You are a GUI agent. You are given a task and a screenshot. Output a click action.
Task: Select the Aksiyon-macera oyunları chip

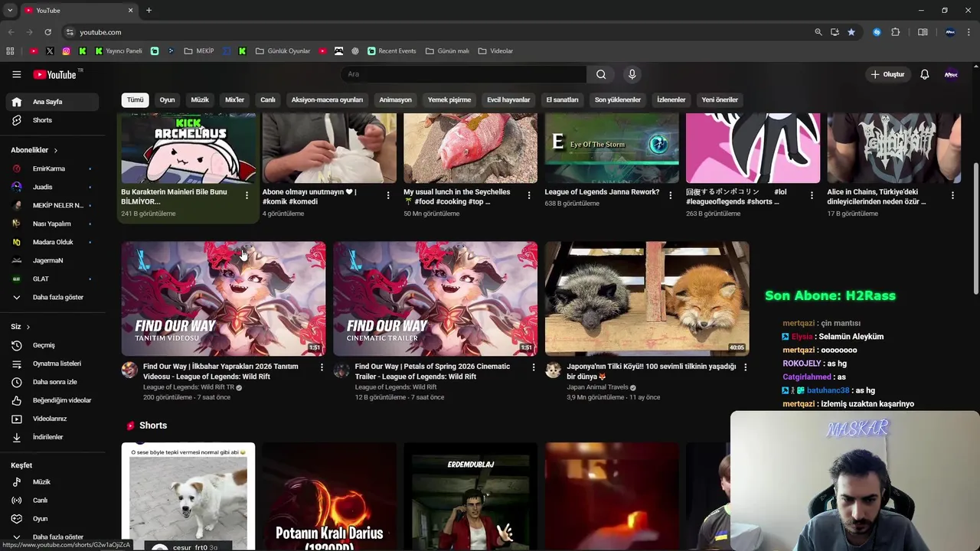click(327, 99)
